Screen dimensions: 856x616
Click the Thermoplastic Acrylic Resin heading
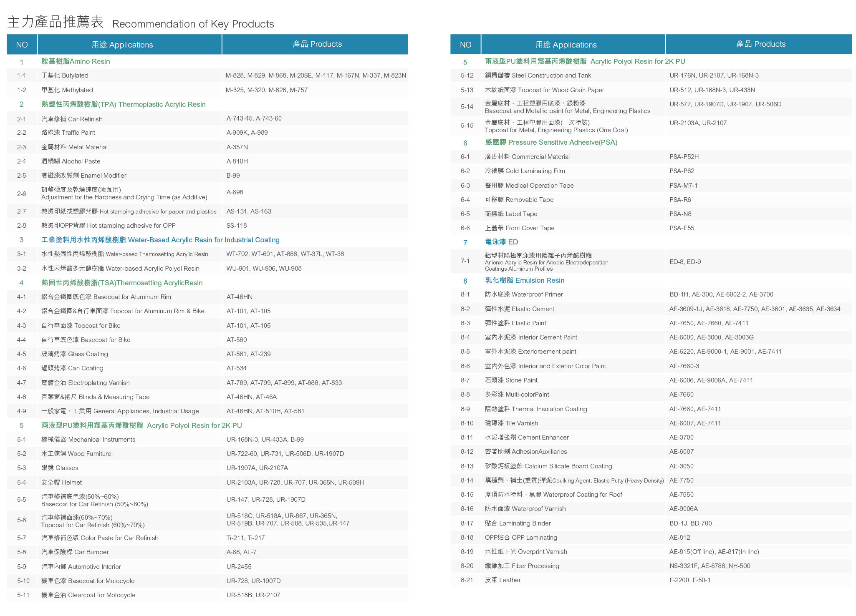tap(123, 105)
